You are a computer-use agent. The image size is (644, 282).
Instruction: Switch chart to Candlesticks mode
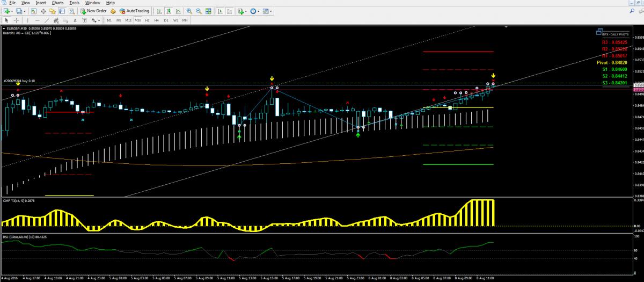click(x=169, y=11)
